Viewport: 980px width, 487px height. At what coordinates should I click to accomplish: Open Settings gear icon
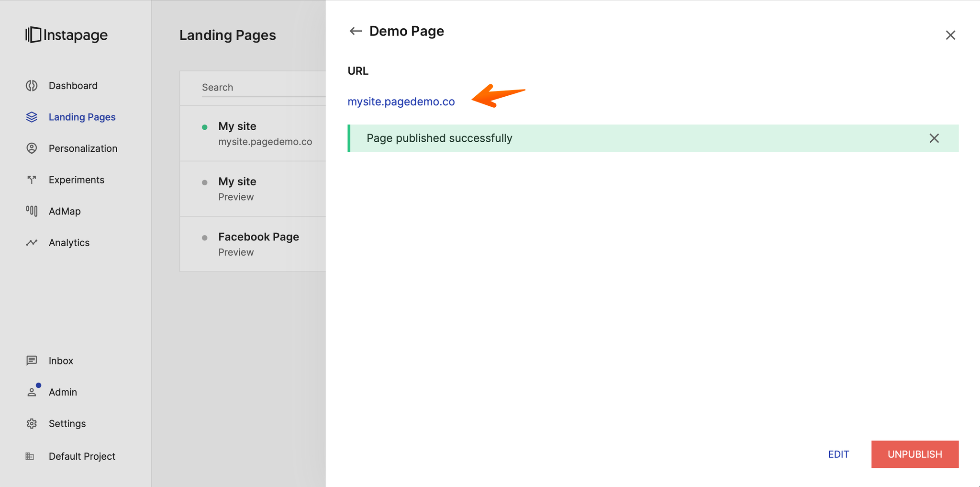pos(32,424)
